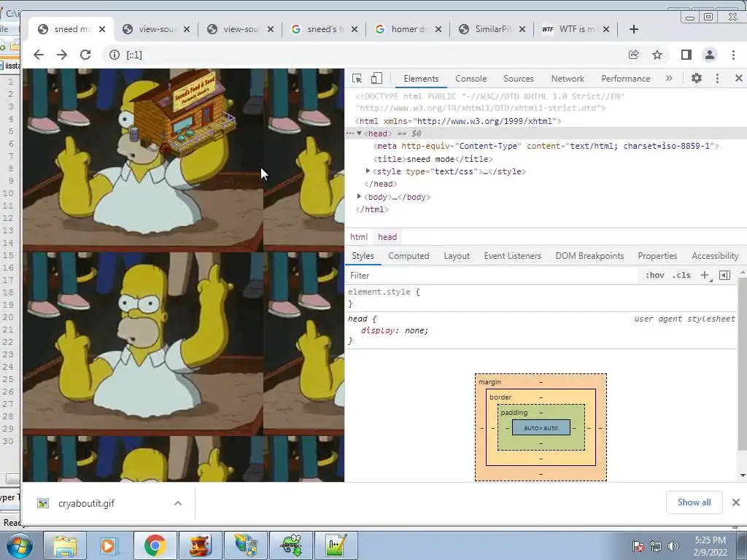
Task: Click the html breadcrumb
Action: tap(359, 237)
